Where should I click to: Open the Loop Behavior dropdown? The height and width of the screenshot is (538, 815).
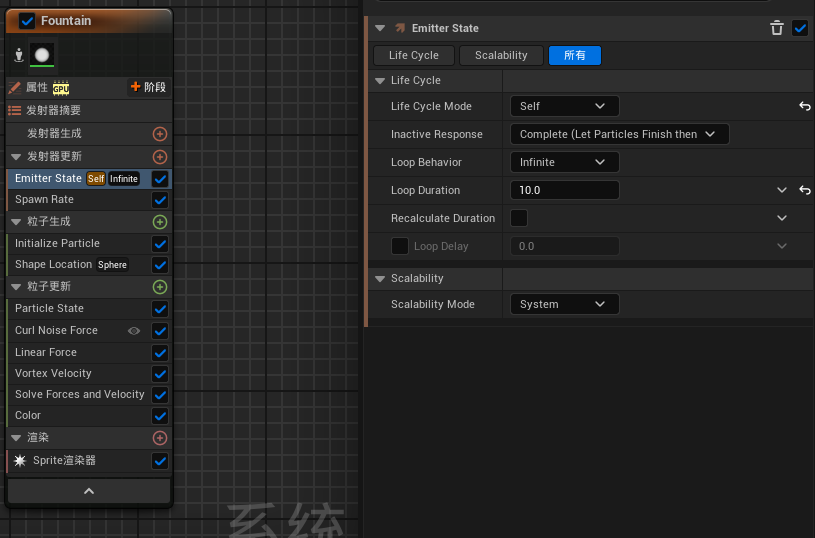click(x=564, y=162)
